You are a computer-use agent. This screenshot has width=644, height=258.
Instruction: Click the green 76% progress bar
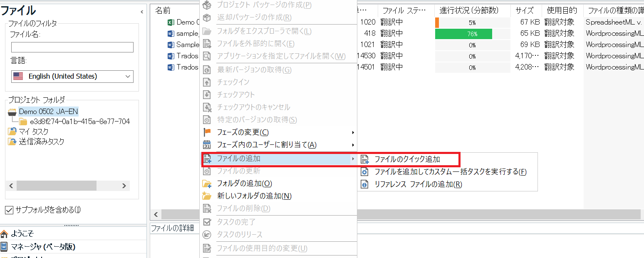coord(463,34)
